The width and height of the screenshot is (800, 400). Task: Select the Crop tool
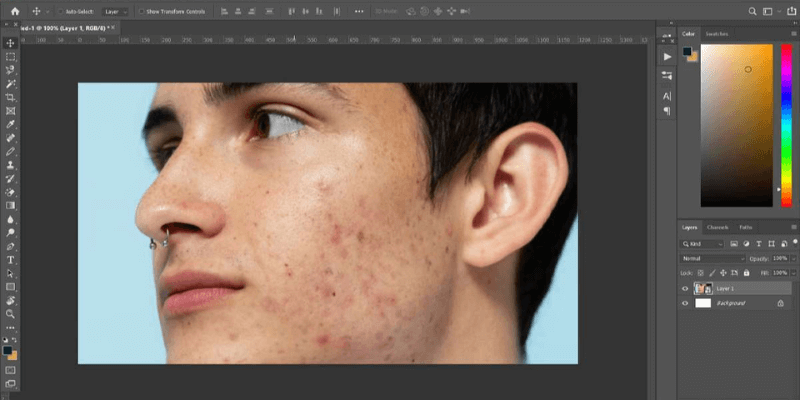point(10,97)
